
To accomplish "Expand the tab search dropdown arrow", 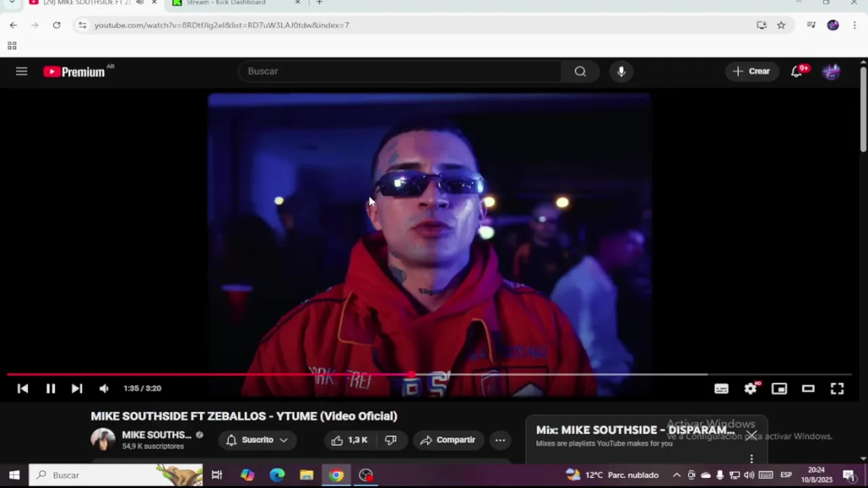I will coord(12,3).
